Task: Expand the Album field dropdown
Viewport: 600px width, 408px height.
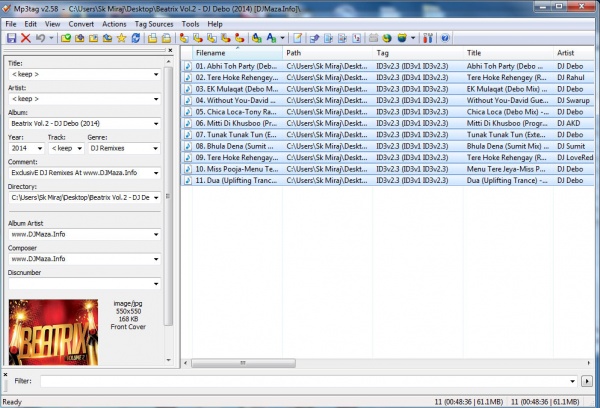Action: [x=156, y=124]
